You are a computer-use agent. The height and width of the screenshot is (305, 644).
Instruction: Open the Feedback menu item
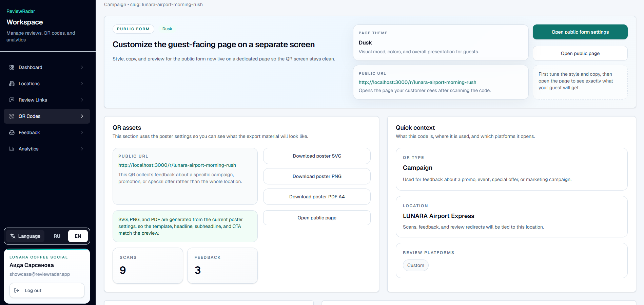click(47, 132)
